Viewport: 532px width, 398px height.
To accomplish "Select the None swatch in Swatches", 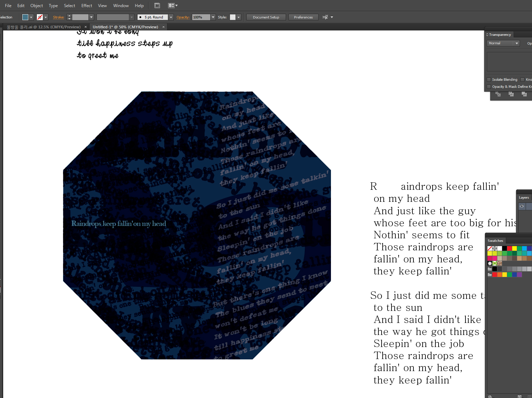I will click(x=490, y=249).
